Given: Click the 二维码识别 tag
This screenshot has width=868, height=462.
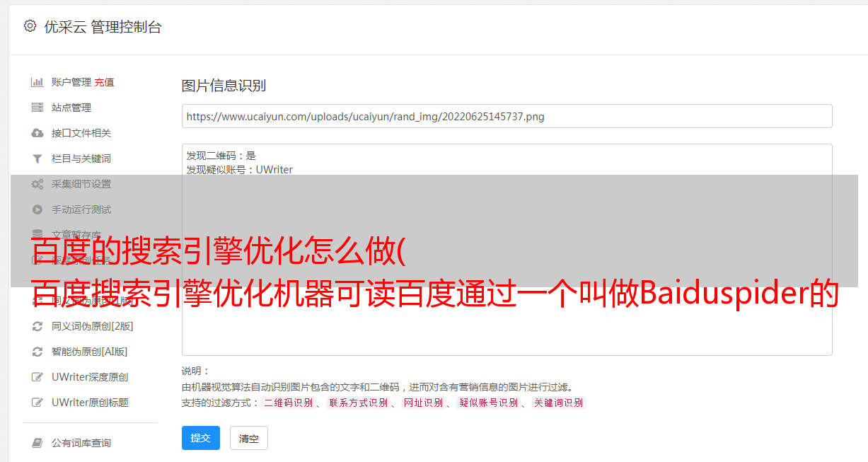Looking at the screenshot, I should [x=288, y=403].
